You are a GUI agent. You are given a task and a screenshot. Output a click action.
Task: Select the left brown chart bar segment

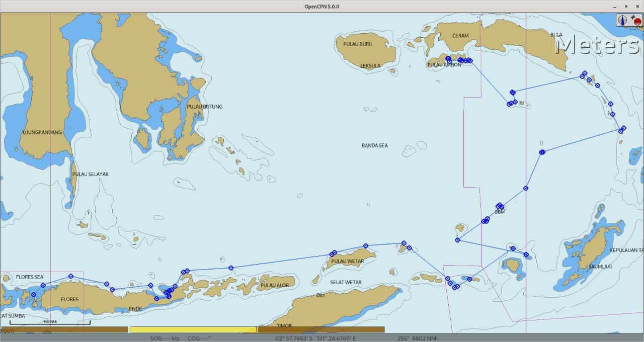(x=64, y=329)
